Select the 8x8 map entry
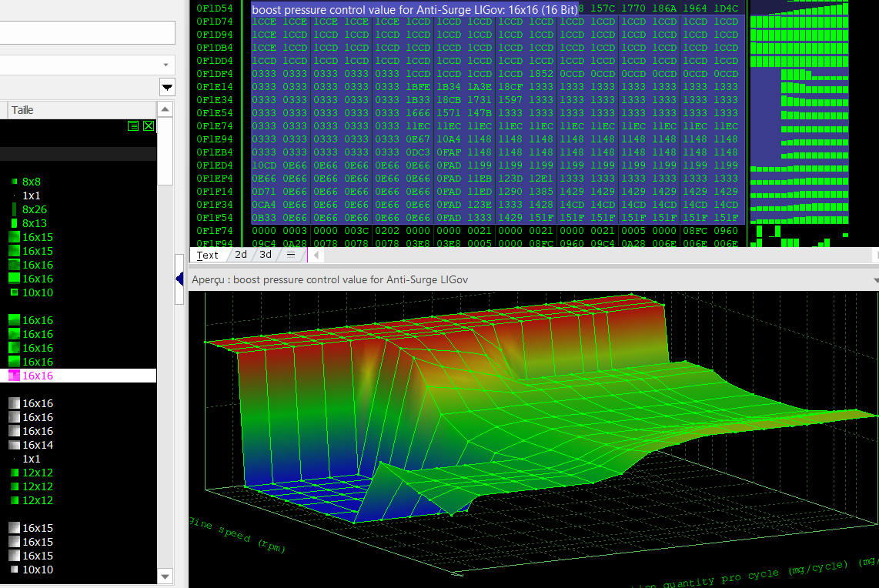Image resolution: width=879 pixels, height=588 pixels. coord(31,182)
